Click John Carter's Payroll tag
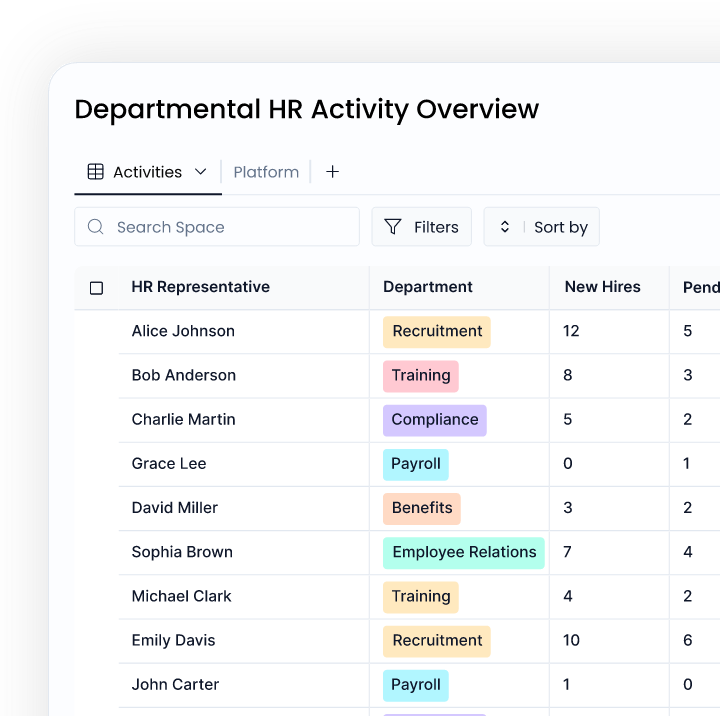Viewport: 720px width, 716px height. [416, 685]
